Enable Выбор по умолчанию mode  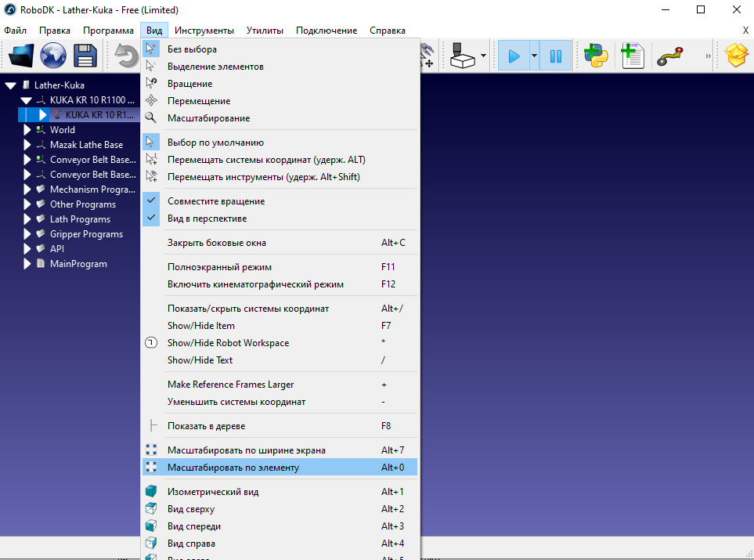tap(215, 143)
